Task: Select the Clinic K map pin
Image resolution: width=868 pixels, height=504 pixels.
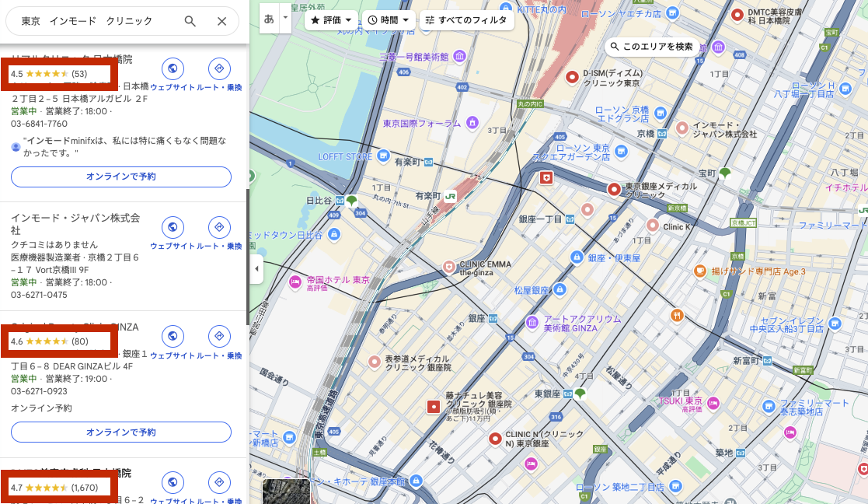Action: (653, 226)
